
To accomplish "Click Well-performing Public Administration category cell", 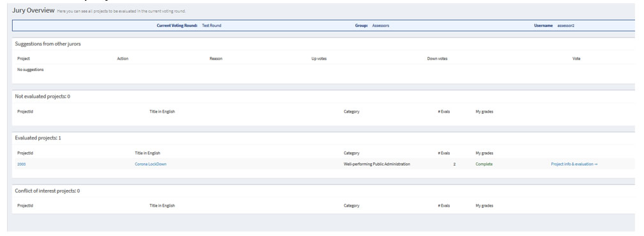I will (377, 164).
